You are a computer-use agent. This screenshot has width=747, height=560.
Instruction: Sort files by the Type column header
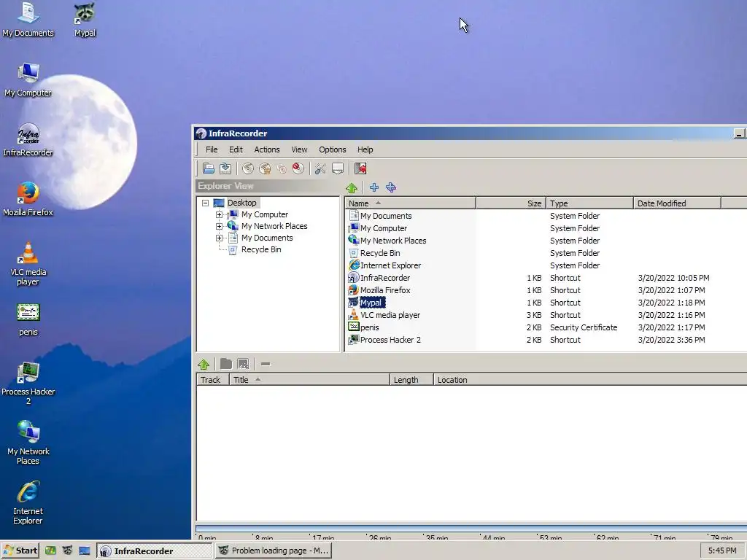click(589, 203)
